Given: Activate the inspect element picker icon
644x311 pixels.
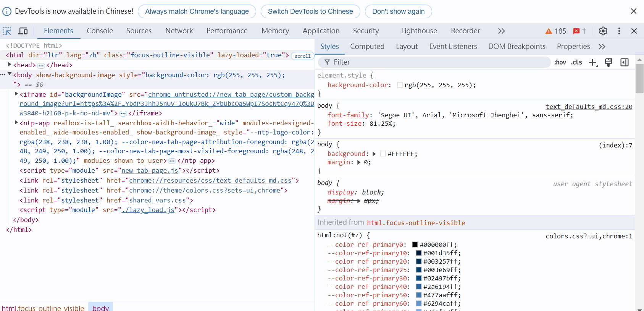Looking at the screenshot, I should 7,31.
